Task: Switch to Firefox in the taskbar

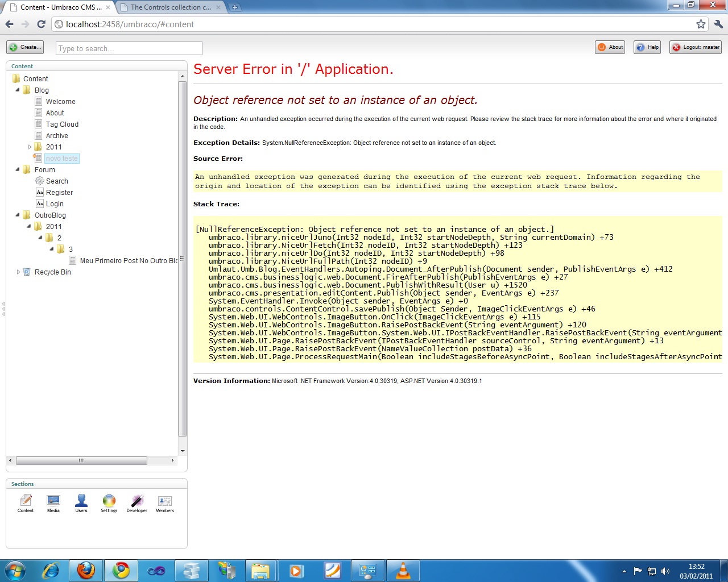Action: [x=86, y=571]
